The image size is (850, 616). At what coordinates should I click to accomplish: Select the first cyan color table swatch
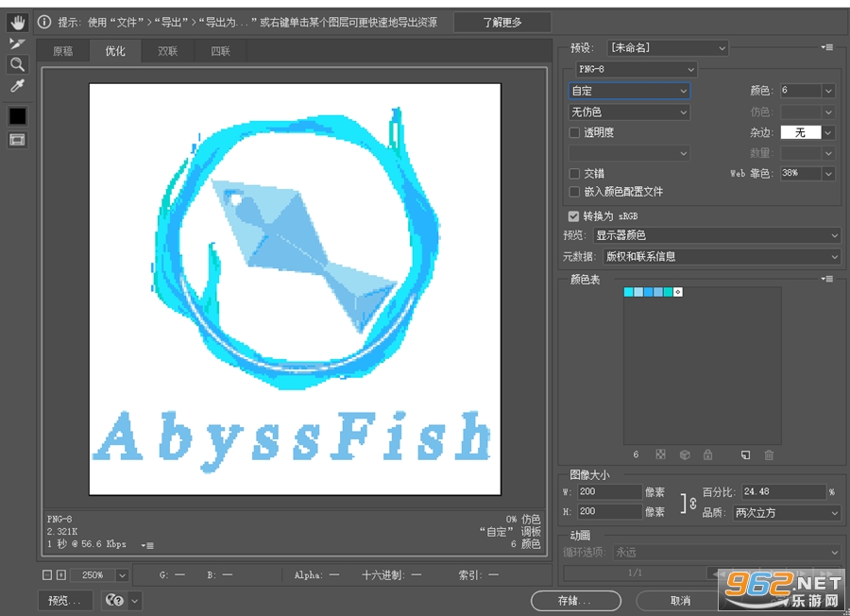[628, 292]
